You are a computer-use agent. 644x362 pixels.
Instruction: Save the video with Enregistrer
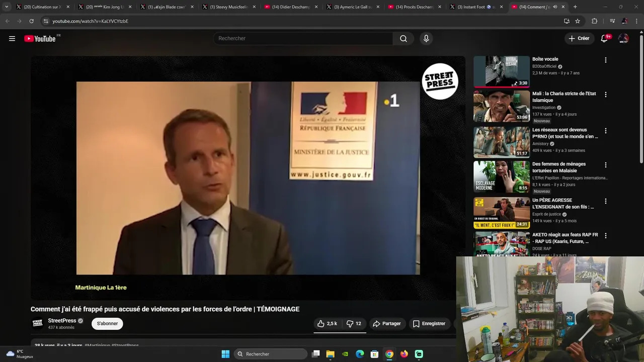click(429, 324)
